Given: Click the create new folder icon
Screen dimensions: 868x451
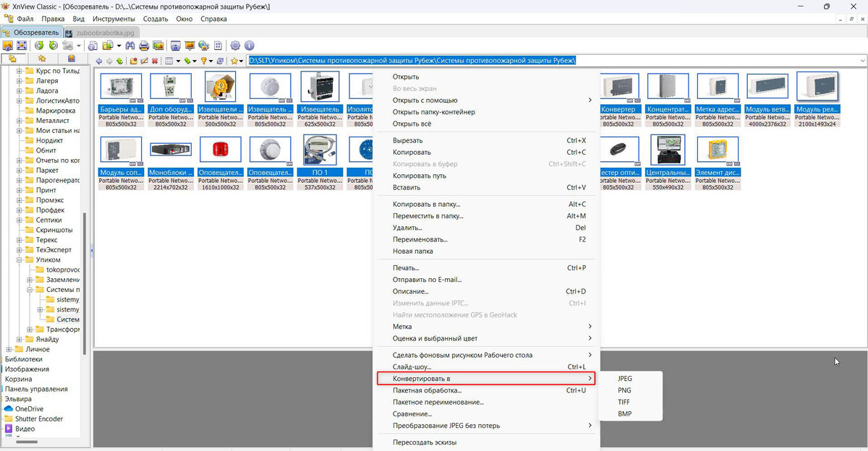Looking at the screenshot, I should 133,61.
